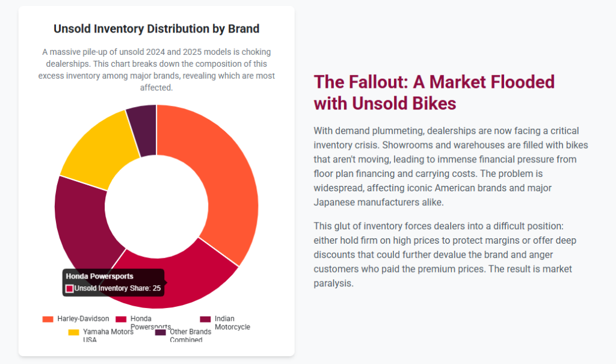Click the dark purple Other Brands legend swatch

pyautogui.click(x=160, y=332)
